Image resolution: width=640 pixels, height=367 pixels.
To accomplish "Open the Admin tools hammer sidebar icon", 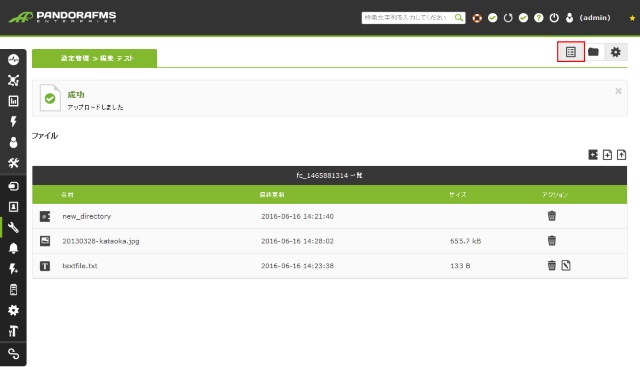I will 13,331.
